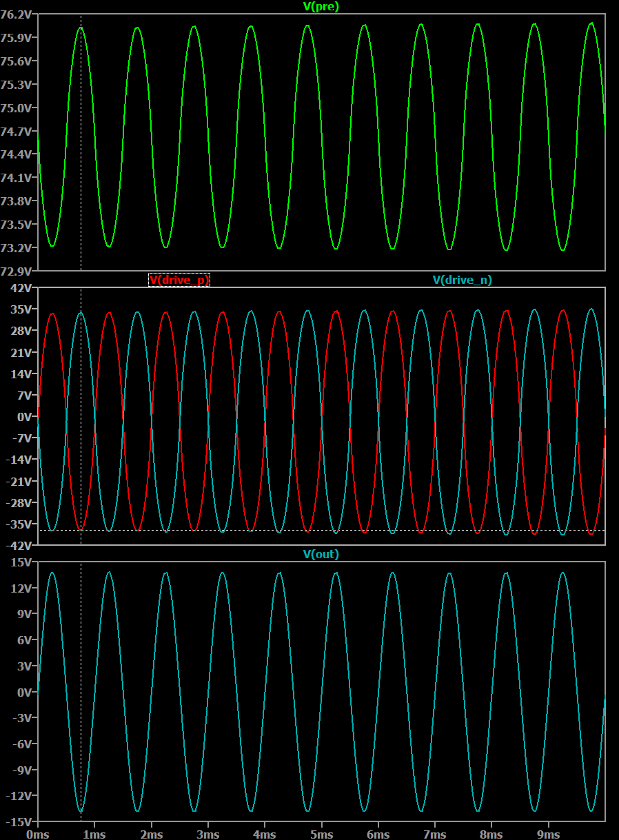Viewport: 619px width, 840px height.
Task: Click the 74.1V axis value
Action: pyautogui.click(x=15, y=178)
